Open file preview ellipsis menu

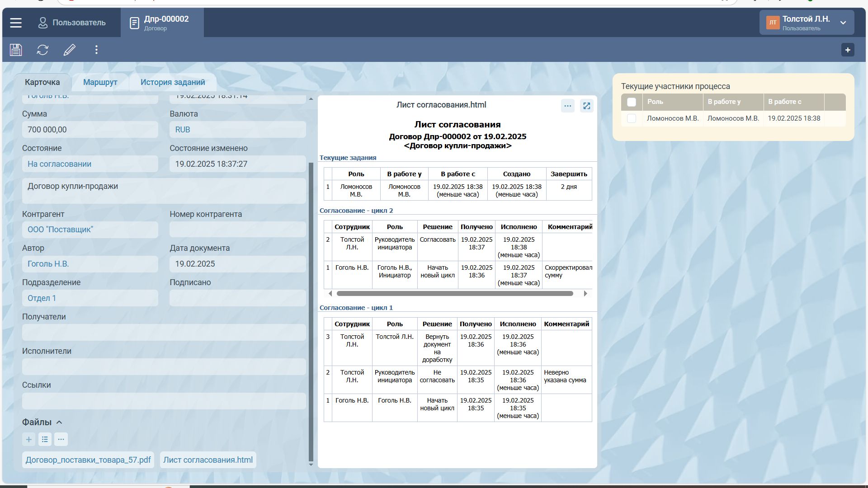click(567, 106)
